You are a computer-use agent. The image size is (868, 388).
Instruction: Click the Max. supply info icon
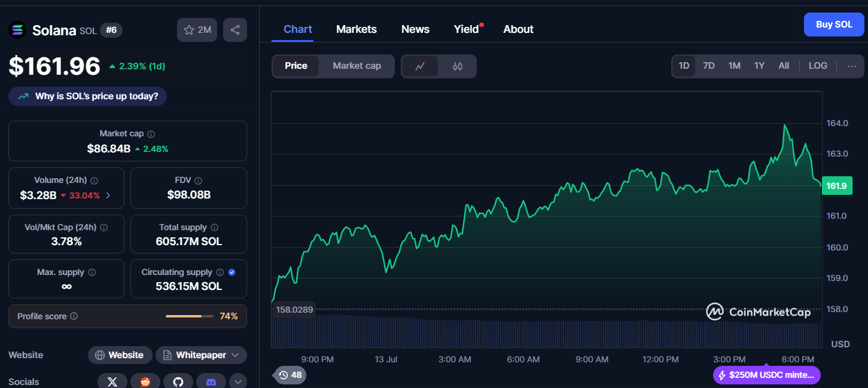(92, 273)
